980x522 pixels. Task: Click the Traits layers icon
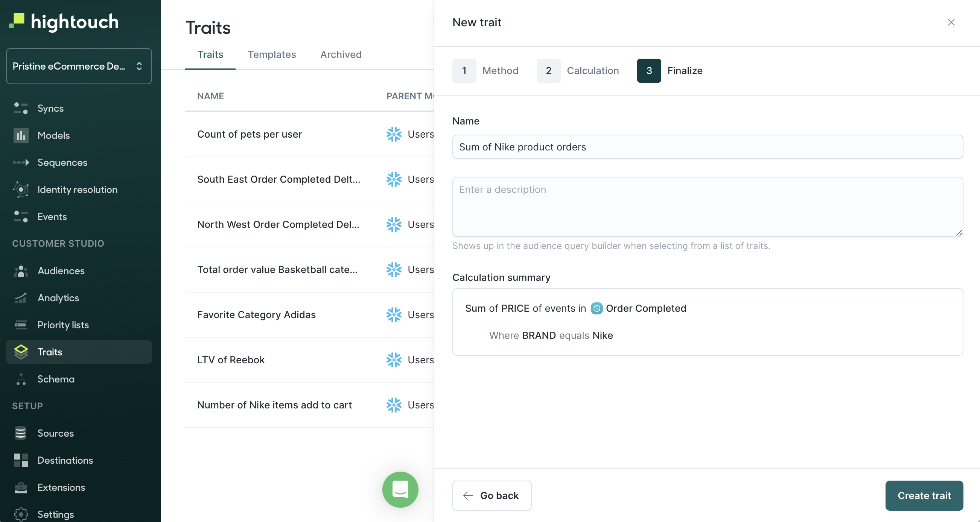21,352
